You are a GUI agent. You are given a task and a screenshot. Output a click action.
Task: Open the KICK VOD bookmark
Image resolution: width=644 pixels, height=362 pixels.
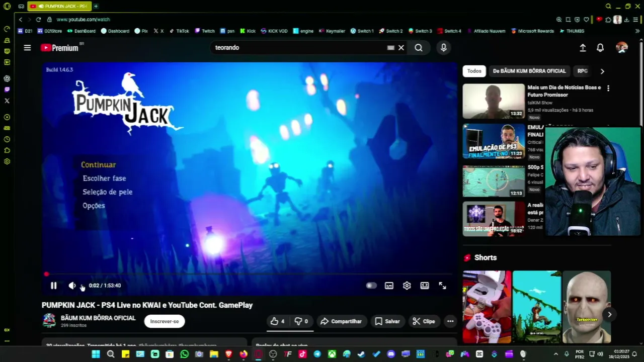coord(274,31)
